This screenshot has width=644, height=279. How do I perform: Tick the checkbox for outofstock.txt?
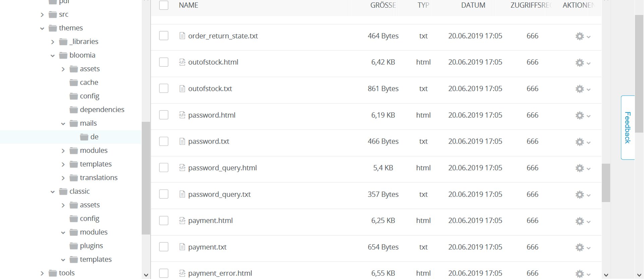click(x=164, y=89)
